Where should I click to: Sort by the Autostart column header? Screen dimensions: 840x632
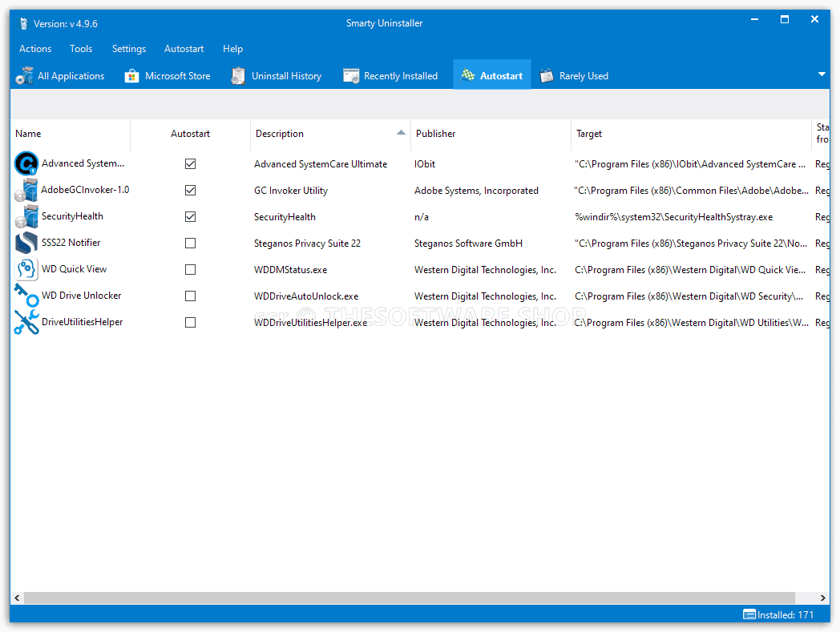click(x=190, y=134)
